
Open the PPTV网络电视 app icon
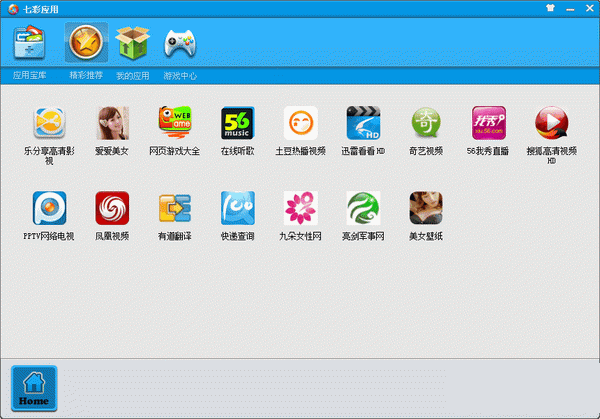click(49, 208)
